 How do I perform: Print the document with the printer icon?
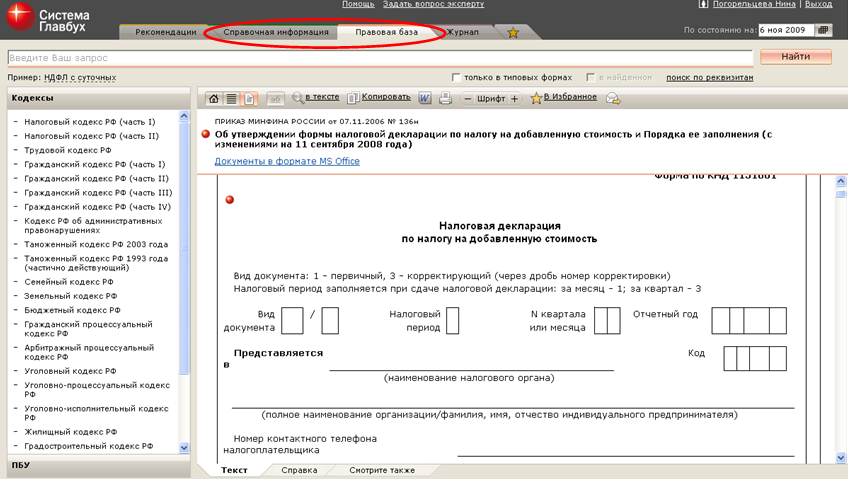[x=446, y=98]
